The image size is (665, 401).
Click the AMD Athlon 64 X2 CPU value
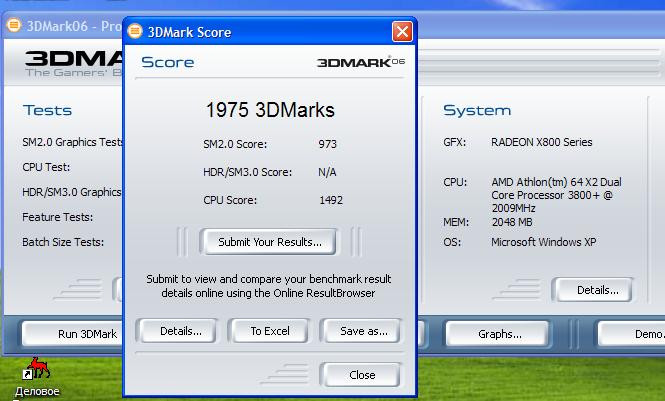(x=556, y=195)
